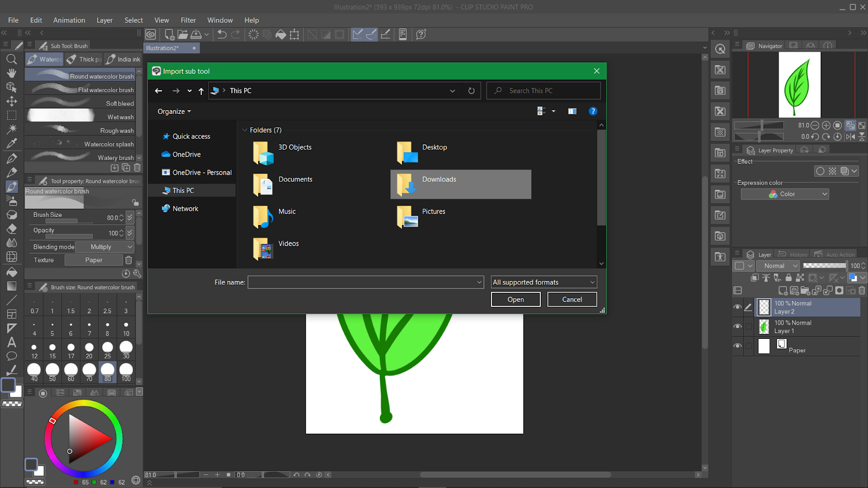Open the Blending mode Multiply dropdown

105,247
